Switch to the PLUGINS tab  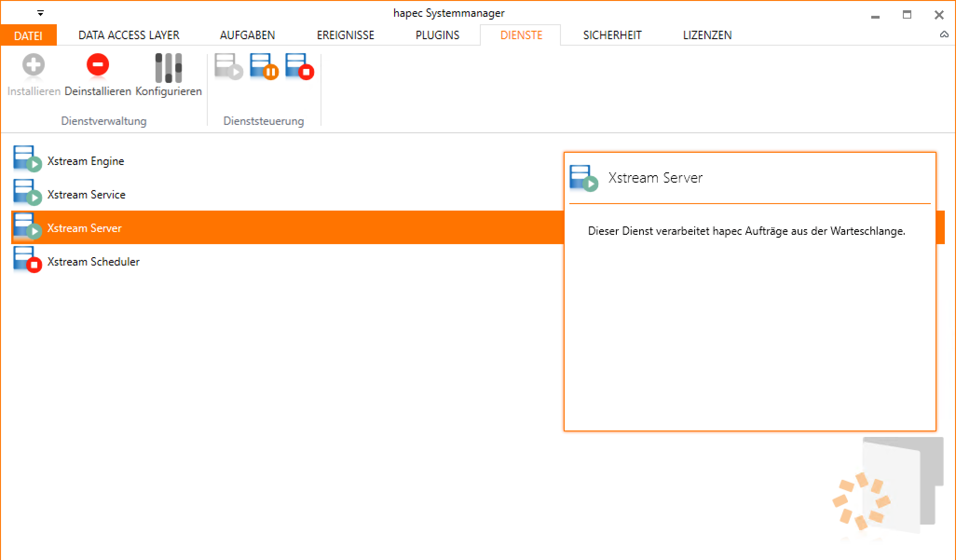click(437, 35)
